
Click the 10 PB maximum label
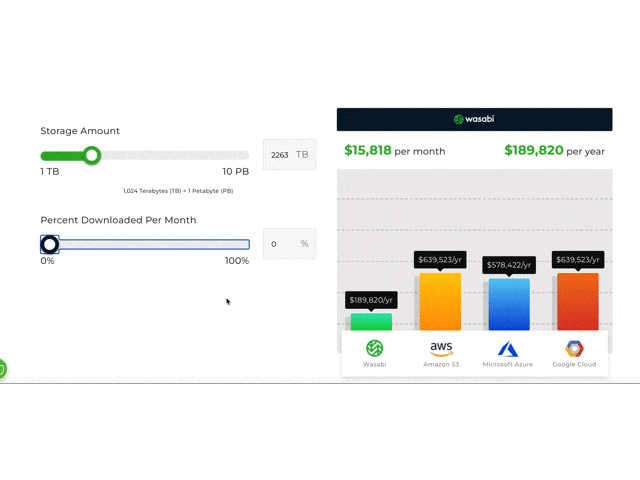point(236,171)
